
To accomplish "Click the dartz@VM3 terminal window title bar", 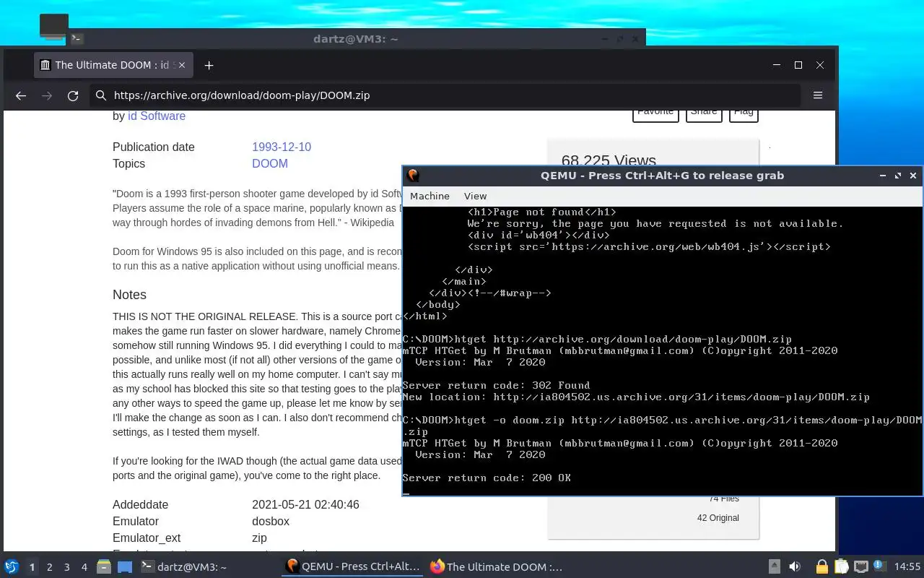I will click(355, 38).
